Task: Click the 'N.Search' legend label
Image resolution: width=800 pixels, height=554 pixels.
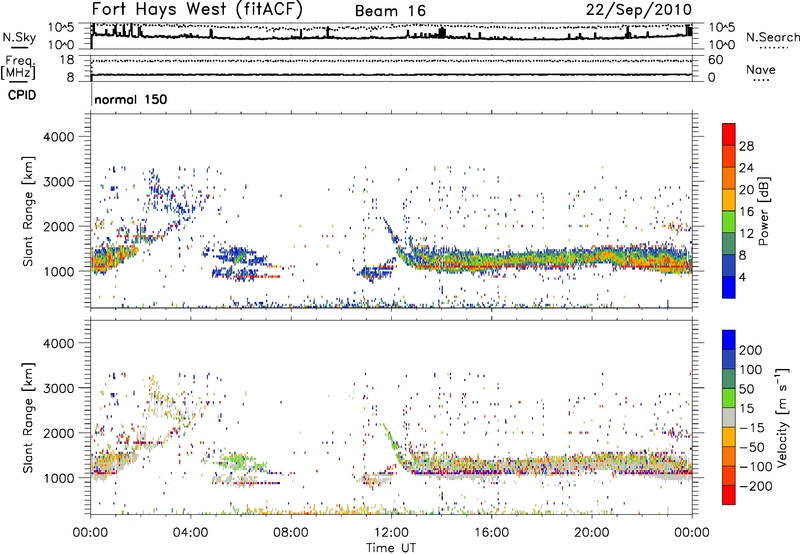Action: pos(772,37)
